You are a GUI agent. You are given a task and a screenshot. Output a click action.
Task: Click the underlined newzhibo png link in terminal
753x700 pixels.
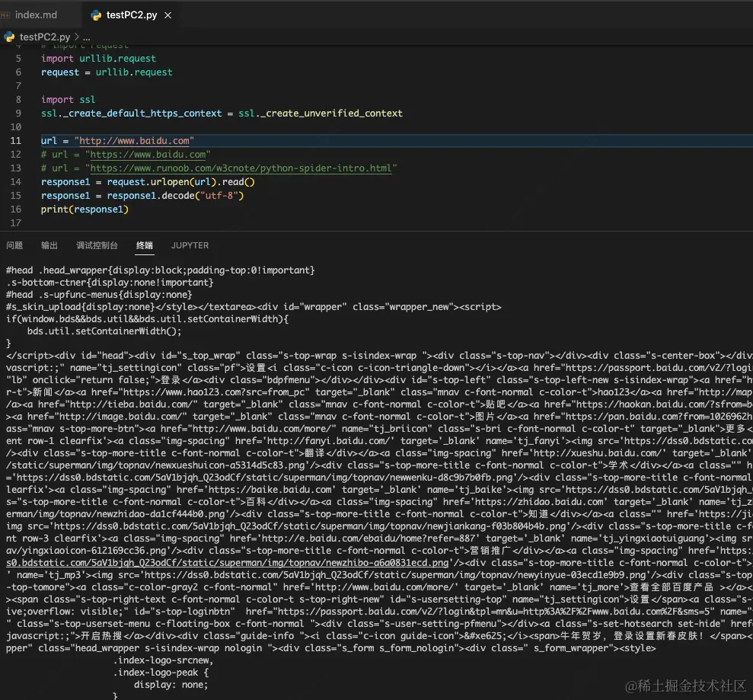click(227, 563)
